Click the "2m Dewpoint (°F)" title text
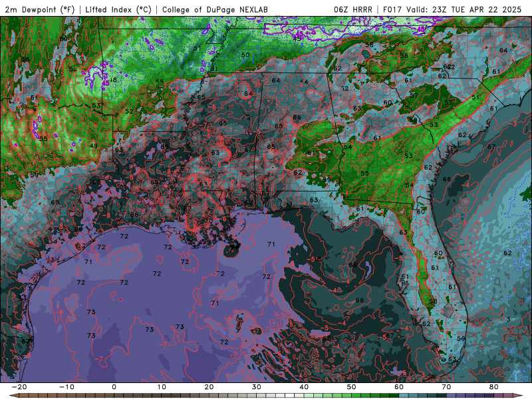The image size is (532, 399). pos(39,9)
